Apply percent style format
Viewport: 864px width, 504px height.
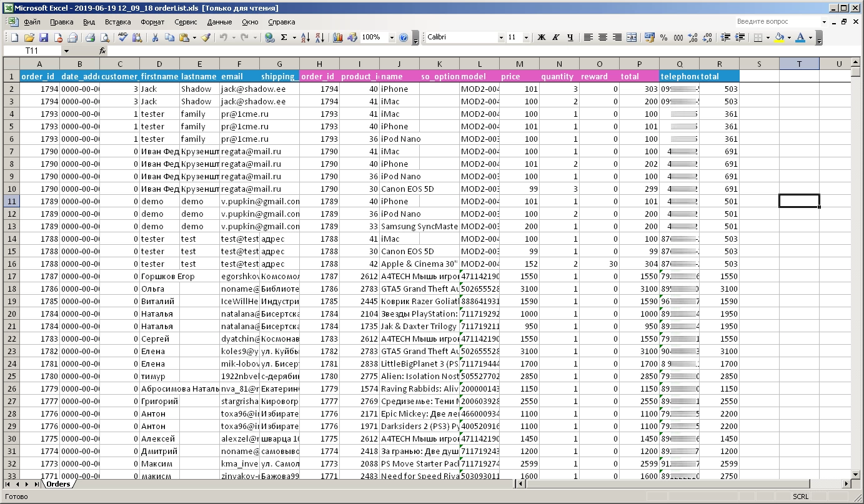(664, 37)
